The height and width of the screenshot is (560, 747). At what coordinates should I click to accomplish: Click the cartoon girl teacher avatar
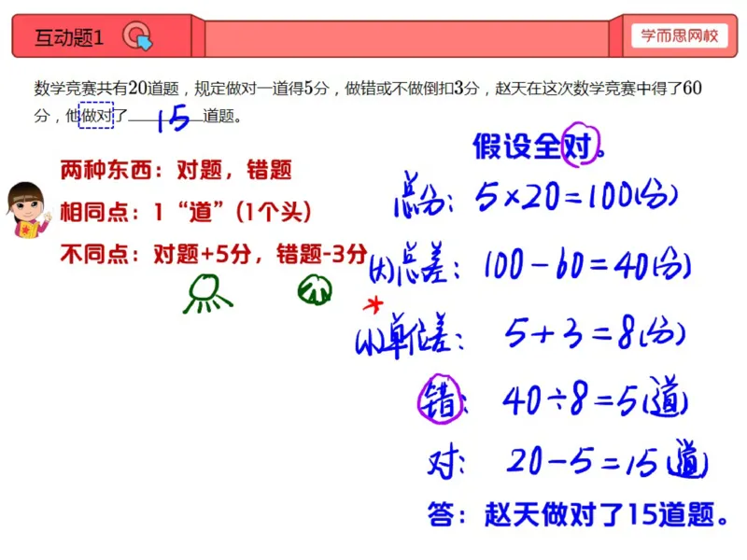coord(28,209)
